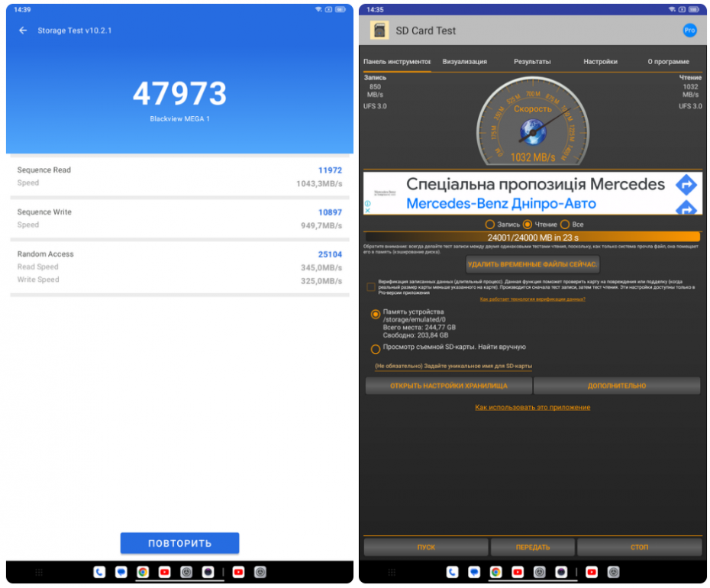Open the Результаты tab

(x=532, y=62)
